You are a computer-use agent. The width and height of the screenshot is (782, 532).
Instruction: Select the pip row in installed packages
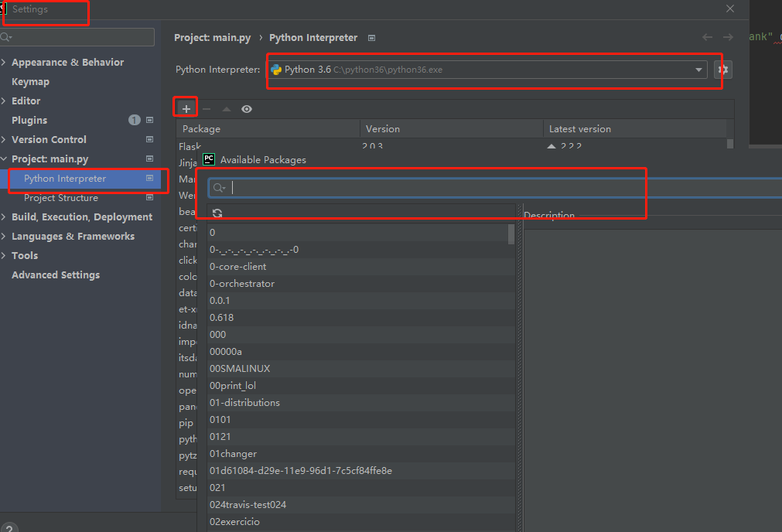click(x=186, y=423)
